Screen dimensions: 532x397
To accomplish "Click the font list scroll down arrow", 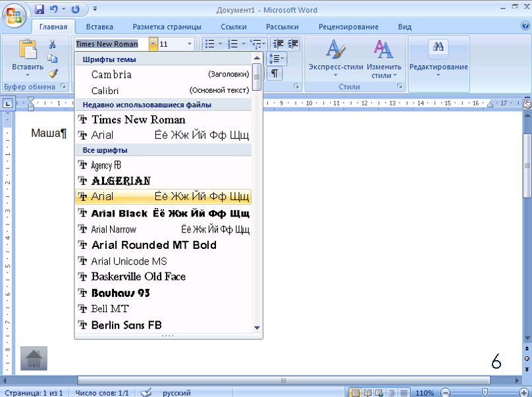I will point(257,328).
